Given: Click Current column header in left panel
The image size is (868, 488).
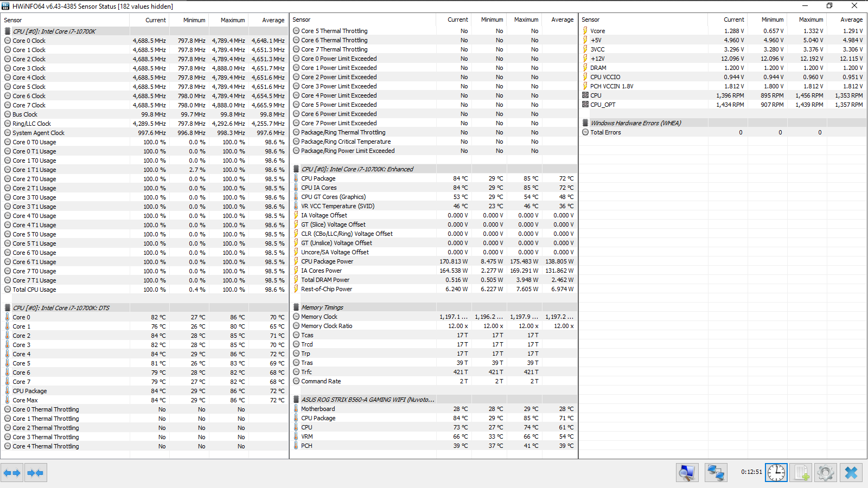Looking at the screenshot, I should coord(149,20).
